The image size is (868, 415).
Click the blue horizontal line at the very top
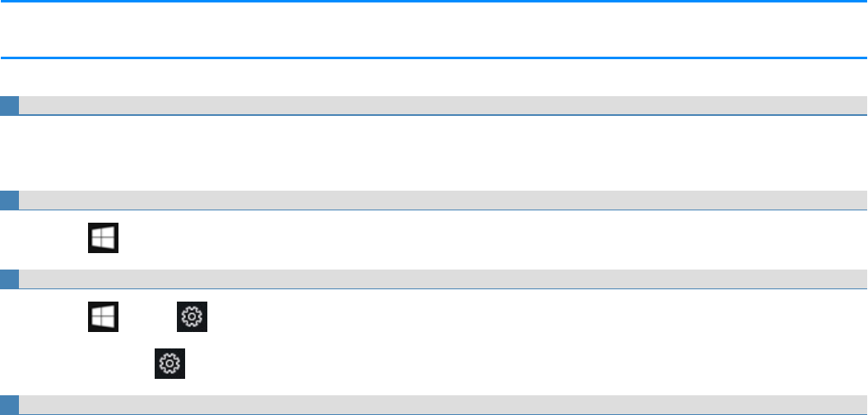click(434, 2)
